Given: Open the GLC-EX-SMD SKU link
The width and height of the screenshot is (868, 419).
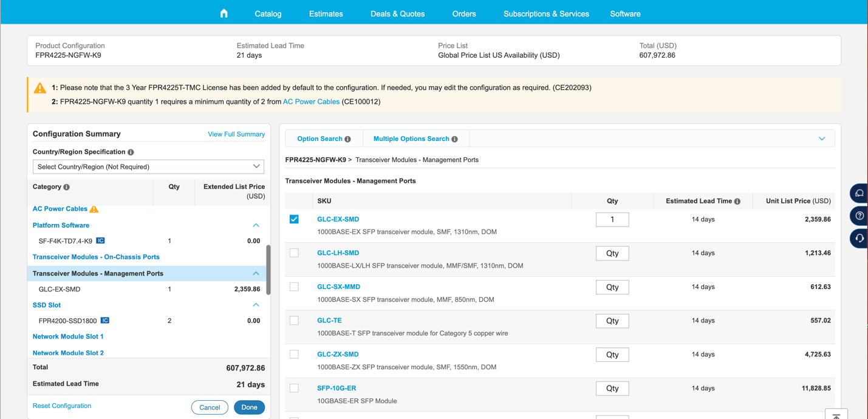Looking at the screenshot, I should tap(338, 219).
